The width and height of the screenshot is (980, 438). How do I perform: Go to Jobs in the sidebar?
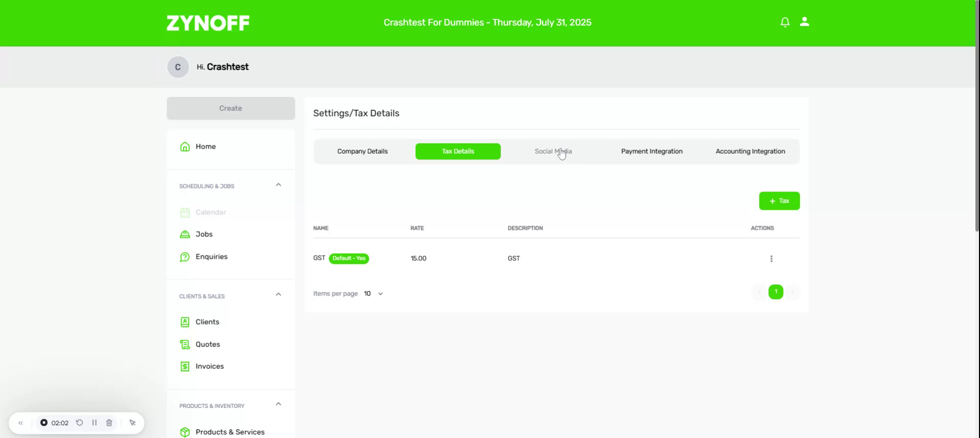[x=204, y=234]
